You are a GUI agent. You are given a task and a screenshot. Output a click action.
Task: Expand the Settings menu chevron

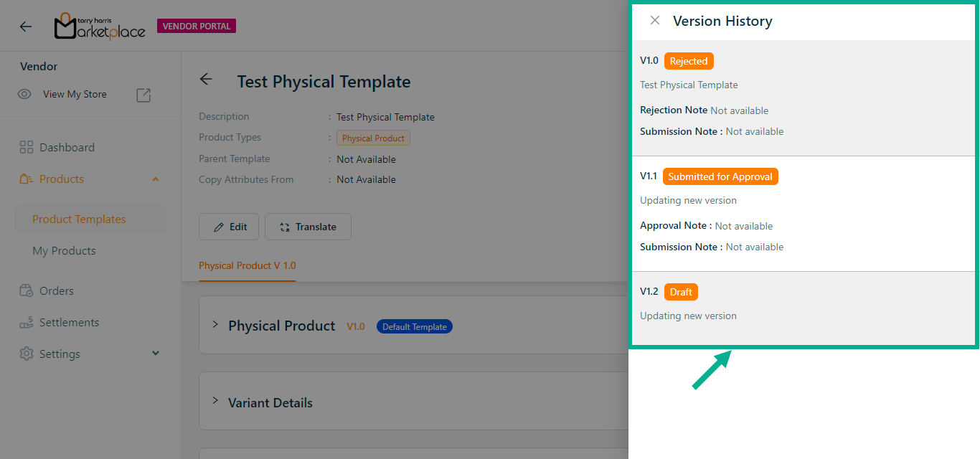tap(156, 354)
